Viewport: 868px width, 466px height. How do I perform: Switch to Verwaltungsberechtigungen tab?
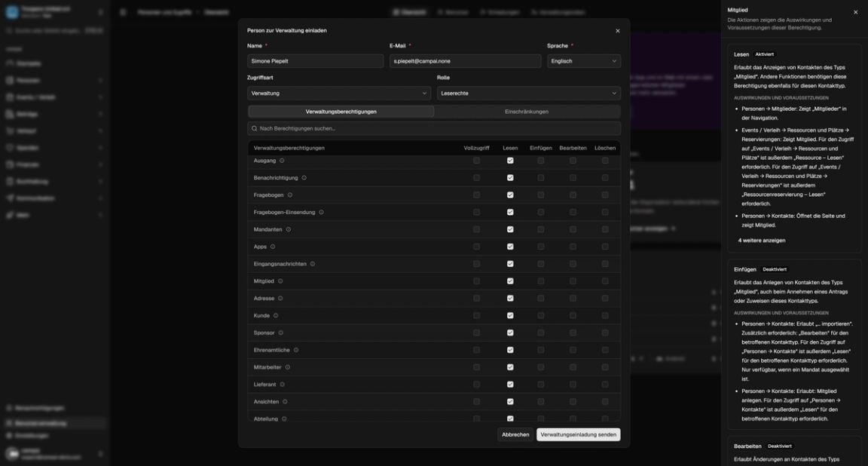point(341,112)
